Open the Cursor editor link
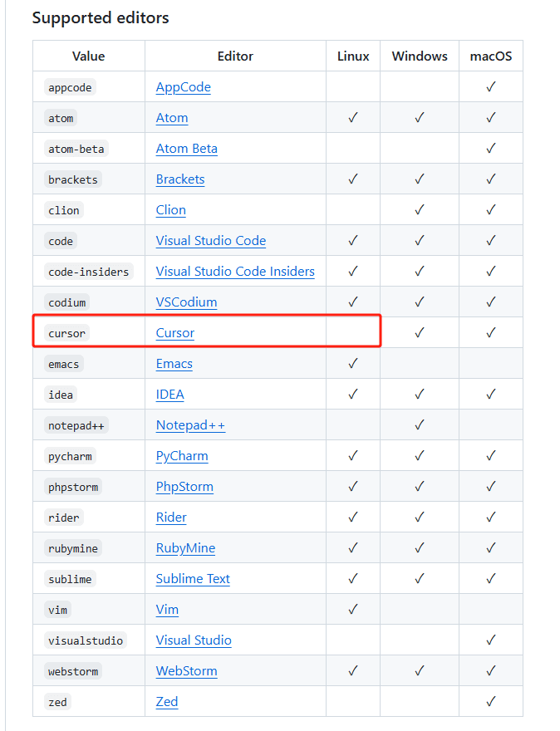Screen dimensions: 560x731 [174, 333]
